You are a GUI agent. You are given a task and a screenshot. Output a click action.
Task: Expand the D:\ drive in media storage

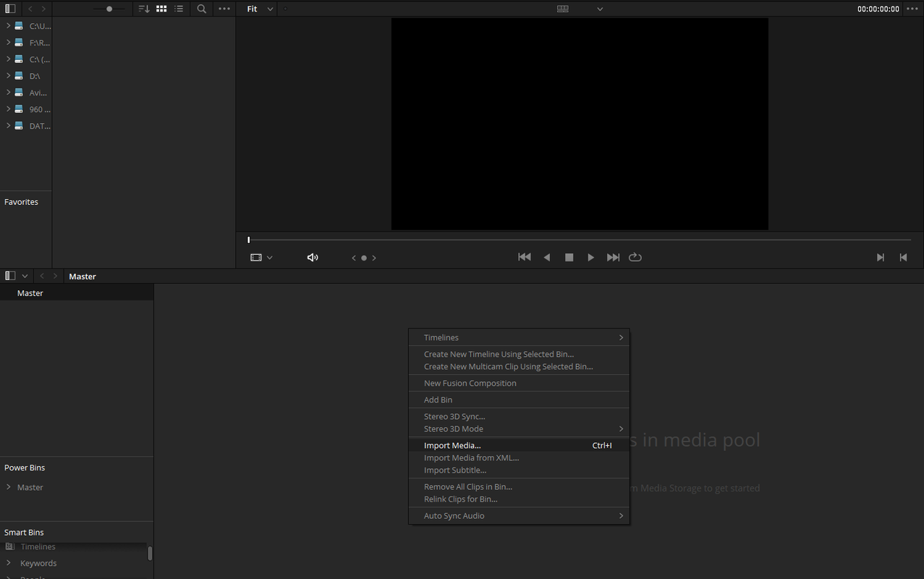click(8, 75)
